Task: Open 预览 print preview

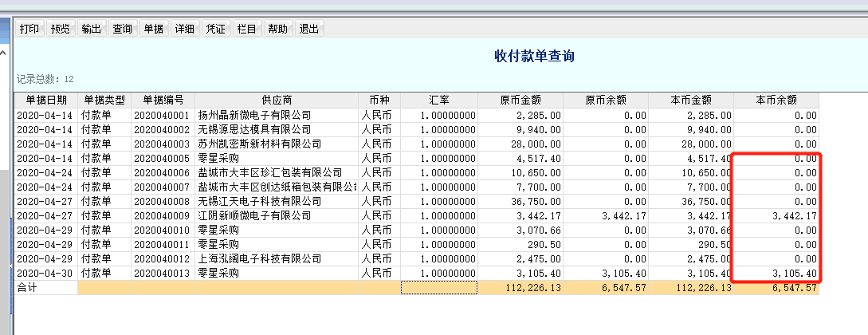Action: tap(61, 29)
